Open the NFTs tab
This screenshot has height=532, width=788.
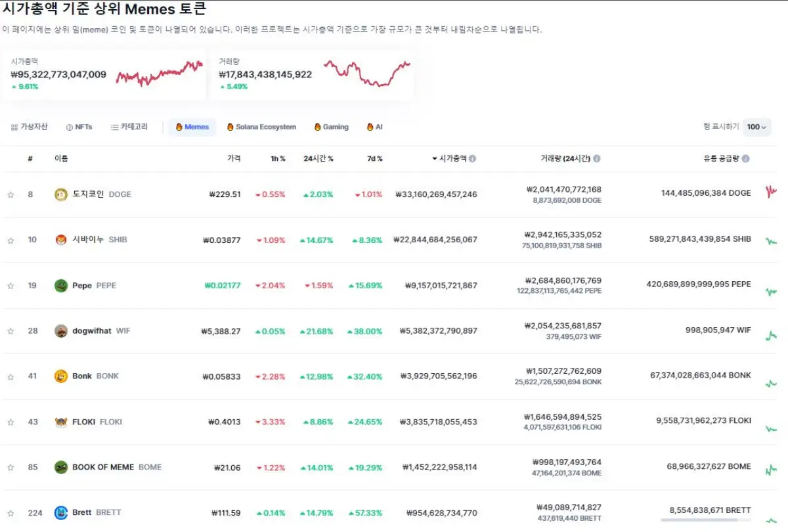coord(79,127)
